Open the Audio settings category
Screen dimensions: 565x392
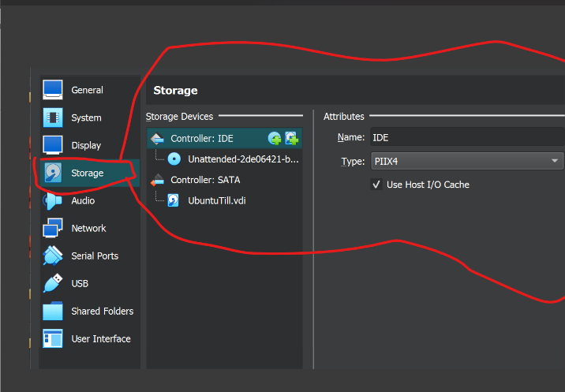(x=89, y=200)
